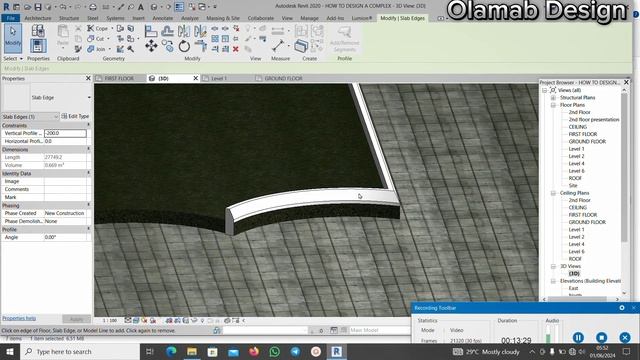640x360 pixels.
Task: Open the GROUND FLOOR view tab
Action: pos(283,78)
